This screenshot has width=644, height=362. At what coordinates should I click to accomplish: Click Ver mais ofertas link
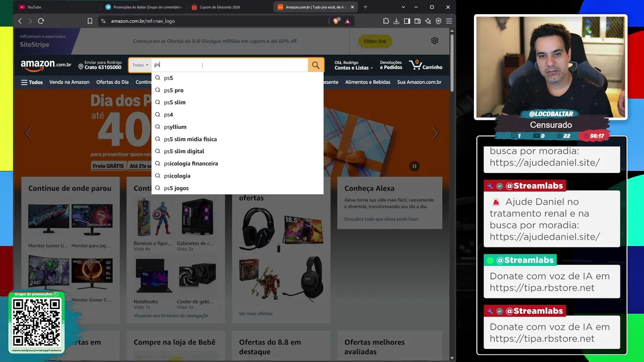pos(256,313)
